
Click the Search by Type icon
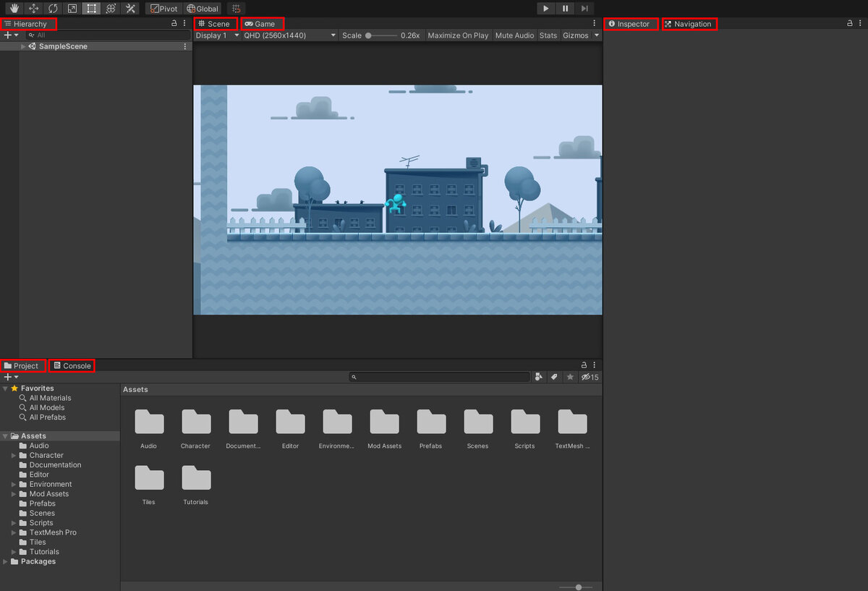[x=539, y=377]
